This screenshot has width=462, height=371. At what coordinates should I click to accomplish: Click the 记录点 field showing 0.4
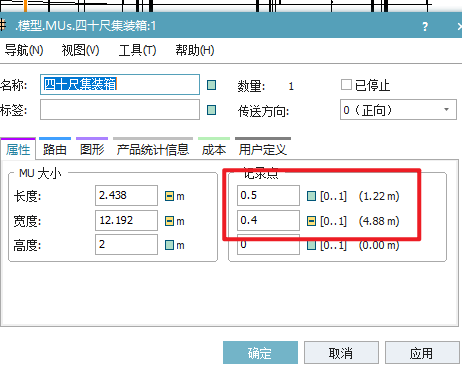[x=268, y=220]
